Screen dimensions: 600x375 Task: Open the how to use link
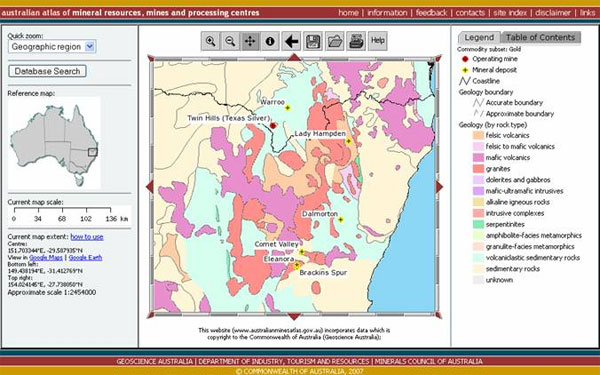pos(87,237)
